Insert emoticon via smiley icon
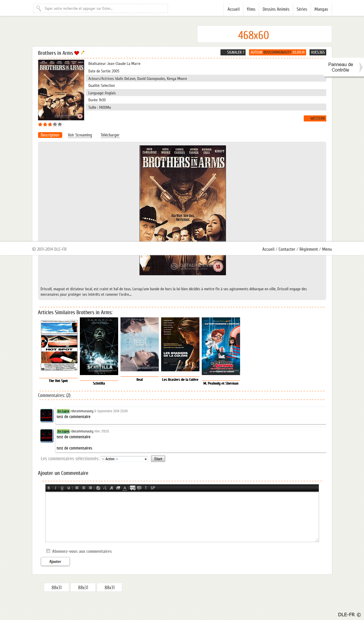364x620 pixels. 98,488
